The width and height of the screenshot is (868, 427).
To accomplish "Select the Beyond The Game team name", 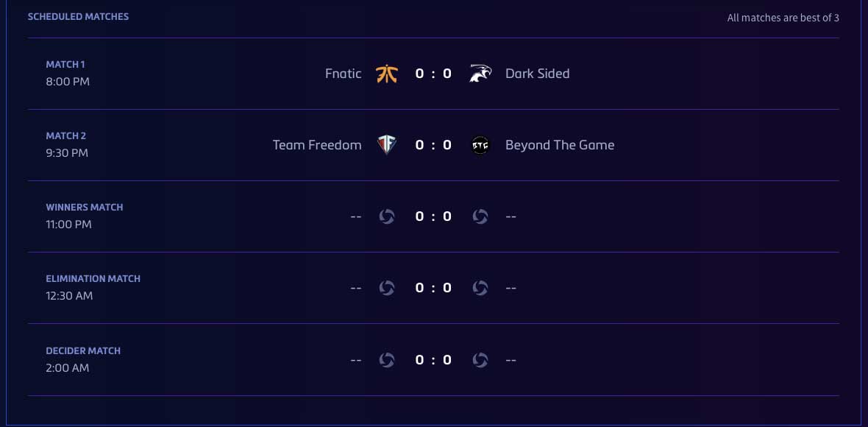I will (560, 145).
